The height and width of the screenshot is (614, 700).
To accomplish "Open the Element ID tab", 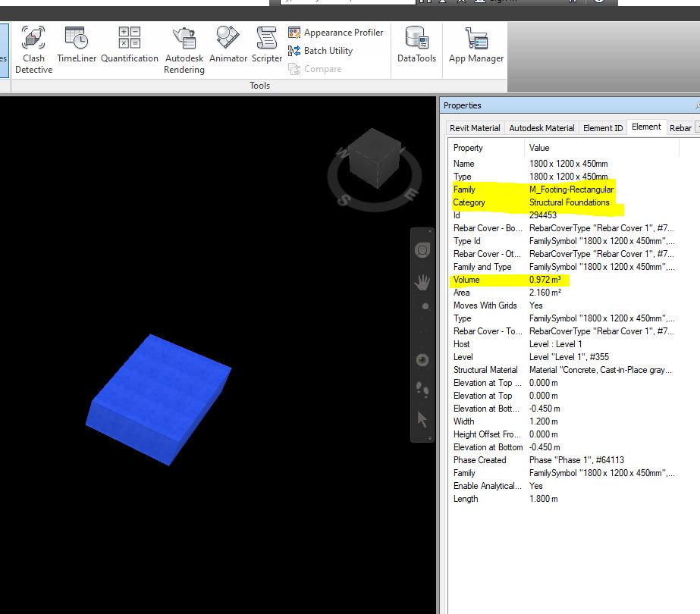I will (x=602, y=128).
